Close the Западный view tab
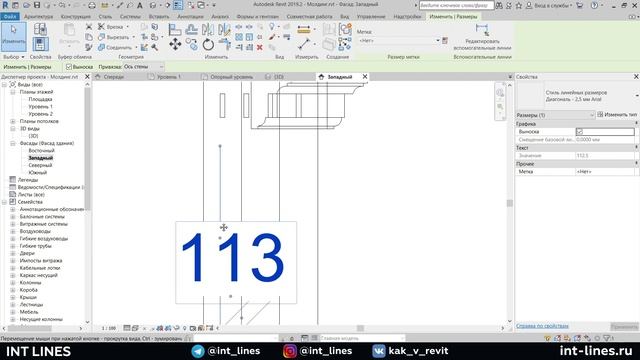The height and width of the screenshot is (360, 640). click(365, 76)
